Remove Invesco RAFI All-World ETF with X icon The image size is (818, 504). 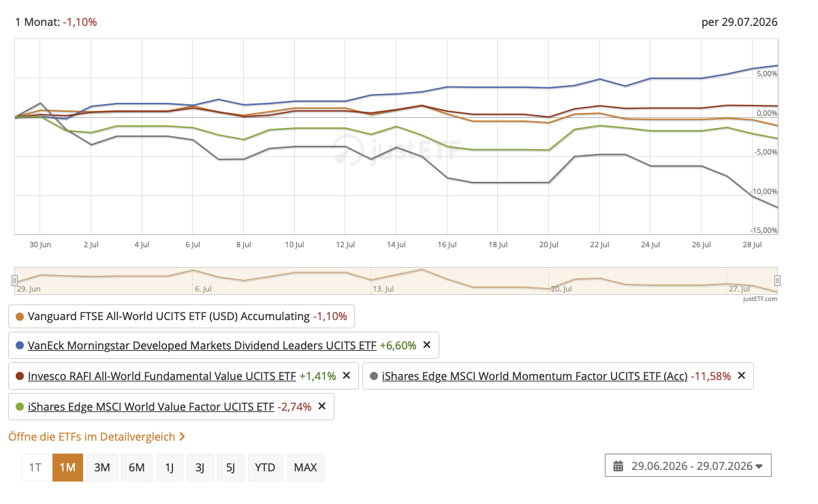(346, 375)
